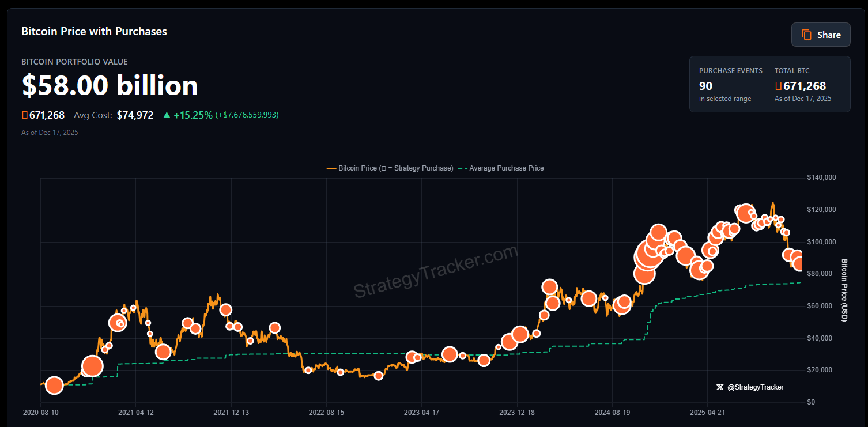Click the green up-arrow gain indicator

coord(165,115)
